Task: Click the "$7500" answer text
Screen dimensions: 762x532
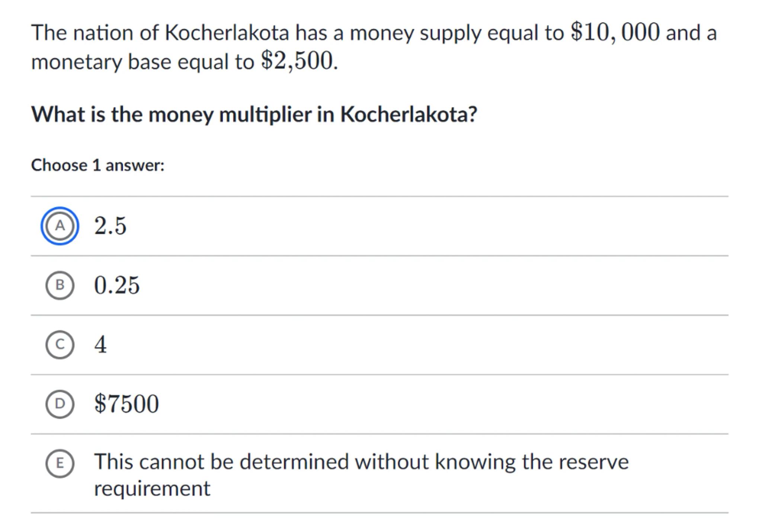Action: click(x=127, y=404)
